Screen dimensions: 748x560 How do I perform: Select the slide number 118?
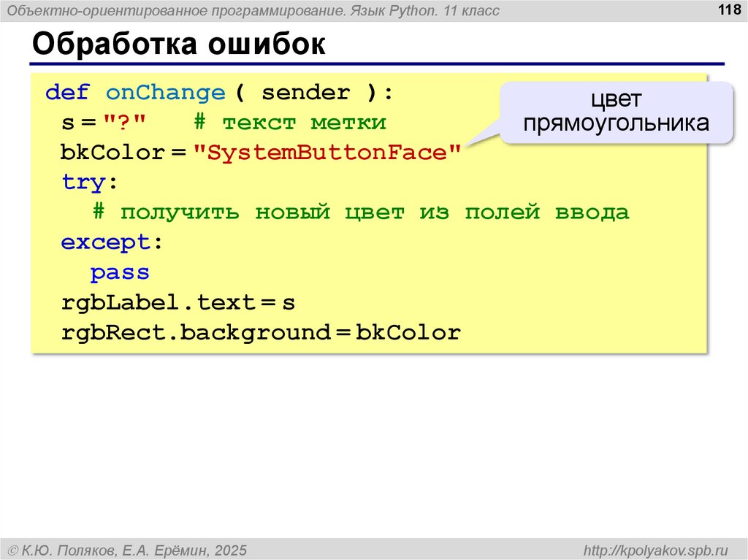(x=729, y=9)
